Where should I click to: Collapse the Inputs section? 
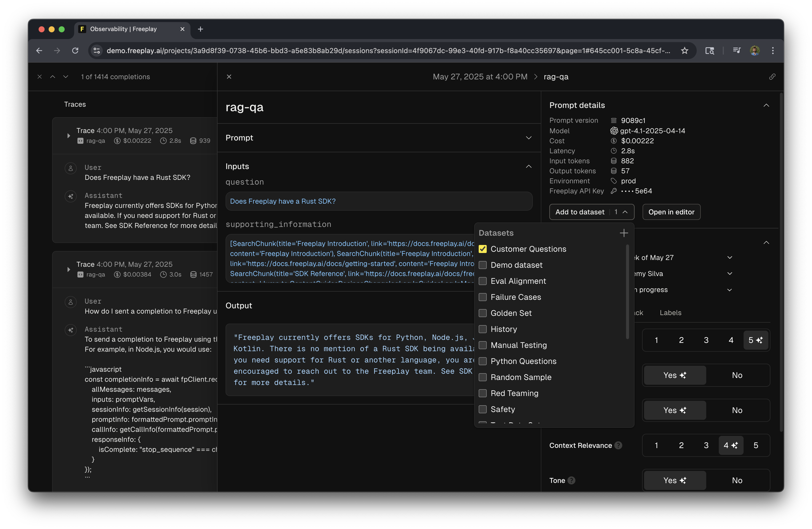529,167
